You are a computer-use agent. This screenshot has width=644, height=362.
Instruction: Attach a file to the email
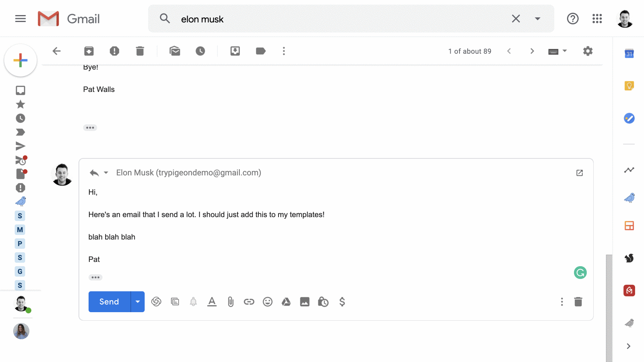coord(231,302)
